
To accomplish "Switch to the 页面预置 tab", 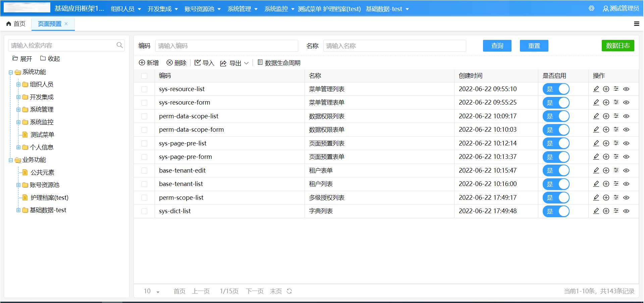I will click(x=50, y=24).
